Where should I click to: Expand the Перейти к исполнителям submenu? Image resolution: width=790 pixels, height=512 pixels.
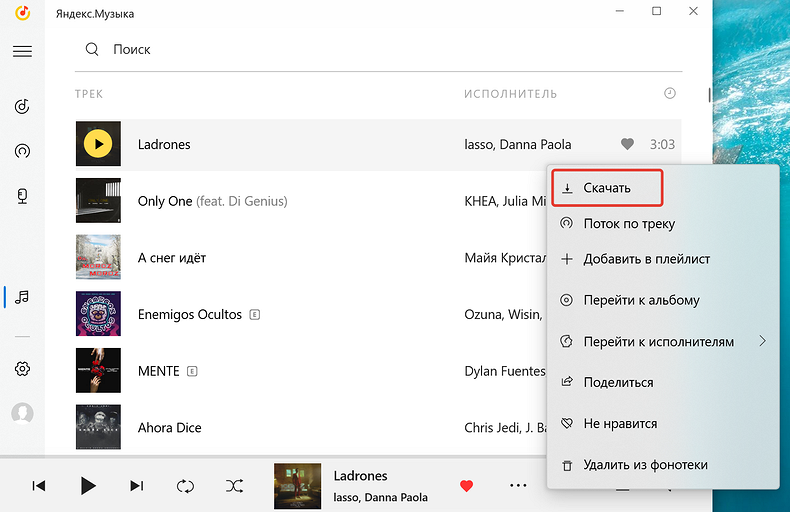coord(762,341)
